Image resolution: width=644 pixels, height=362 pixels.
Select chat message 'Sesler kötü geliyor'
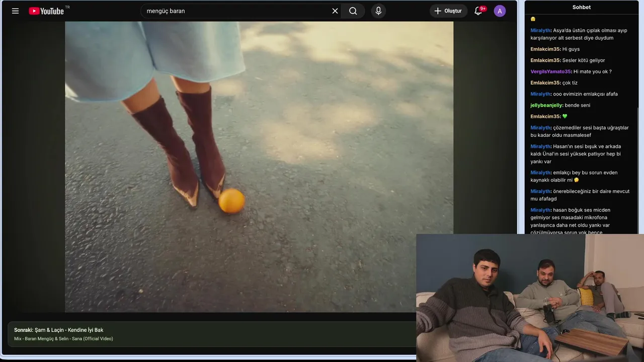[584, 60]
